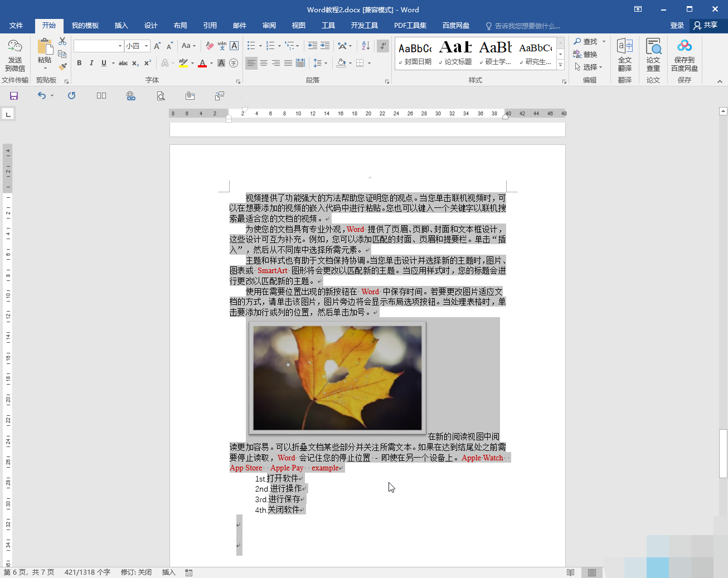This screenshot has width=728, height=578.
Task: Click the Cut scissors icon
Action: click(x=62, y=42)
